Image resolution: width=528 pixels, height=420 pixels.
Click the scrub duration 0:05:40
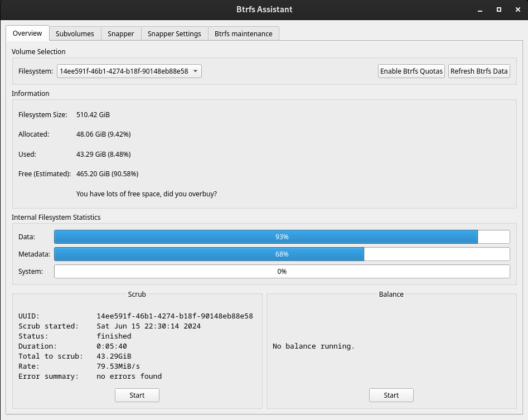tap(112, 346)
